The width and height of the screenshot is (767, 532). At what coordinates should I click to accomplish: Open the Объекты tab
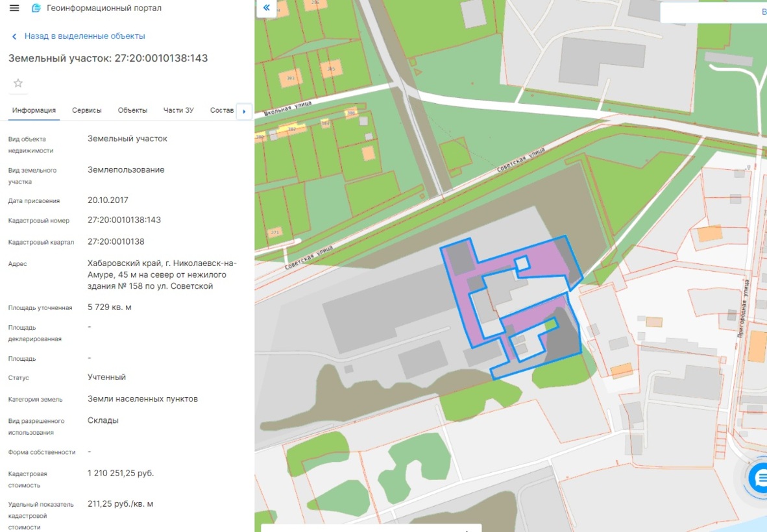[x=132, y=110]
